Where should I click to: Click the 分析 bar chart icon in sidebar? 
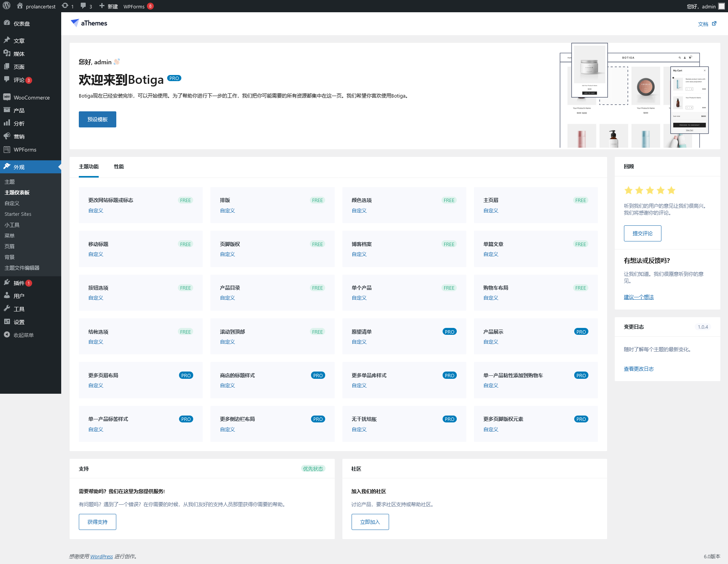7,123
